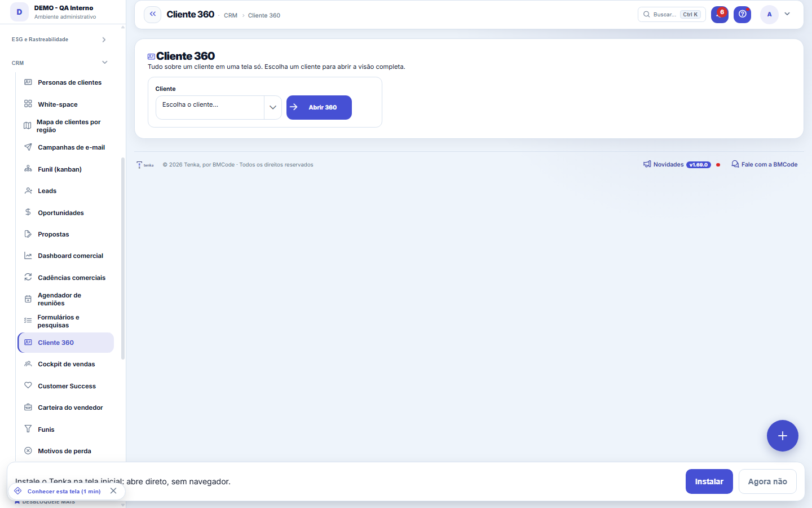Click the Funil (kanban) icon
Image resolution: width=812 pixels, height=508 pixels.
28,169
